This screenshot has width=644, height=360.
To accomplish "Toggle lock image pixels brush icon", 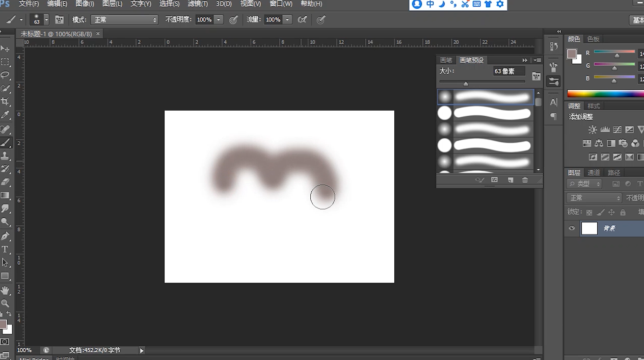I will tap(601, 212).
